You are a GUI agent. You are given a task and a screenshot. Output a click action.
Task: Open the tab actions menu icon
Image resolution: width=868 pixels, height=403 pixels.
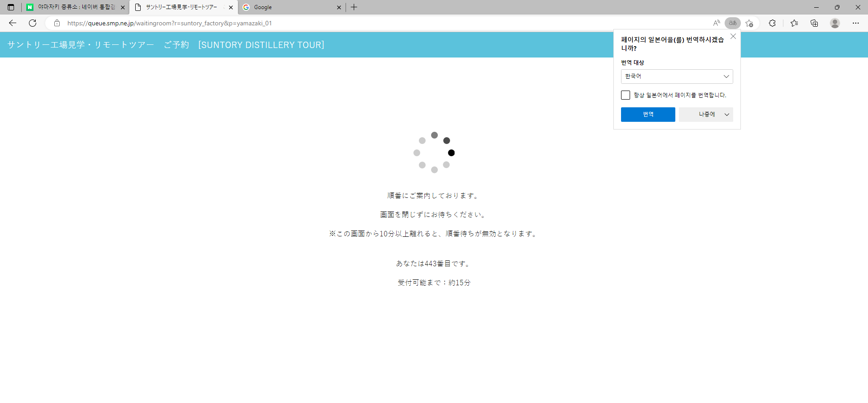(11, 7)
